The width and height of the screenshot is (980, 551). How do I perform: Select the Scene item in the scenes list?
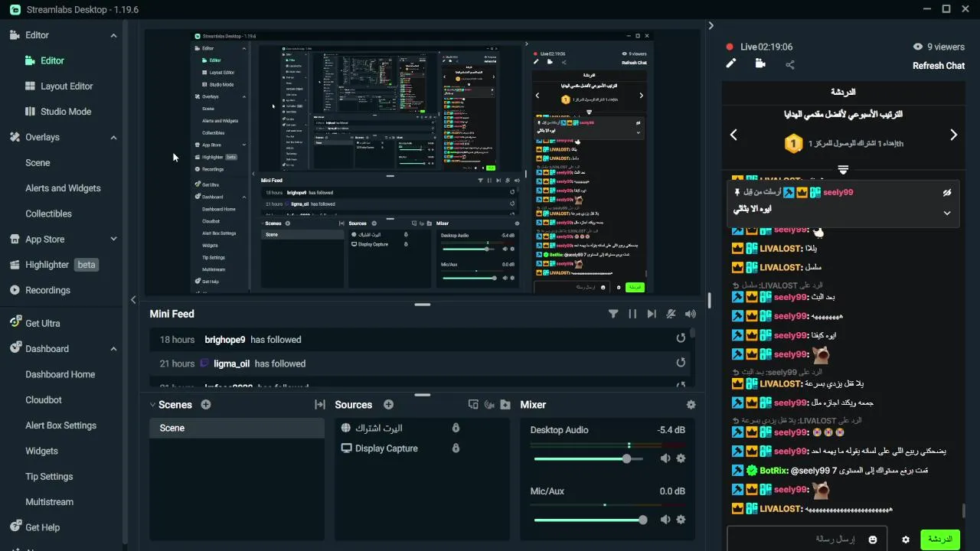point(237,429)
